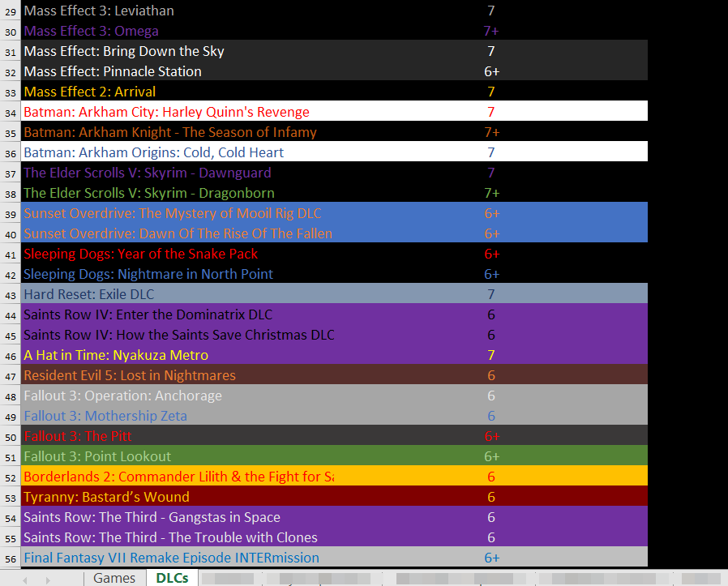Viewport: 728px width, 586px height.
Task: Click the 6 rating for Lost in Nightmares
Action: coord(491,375)
